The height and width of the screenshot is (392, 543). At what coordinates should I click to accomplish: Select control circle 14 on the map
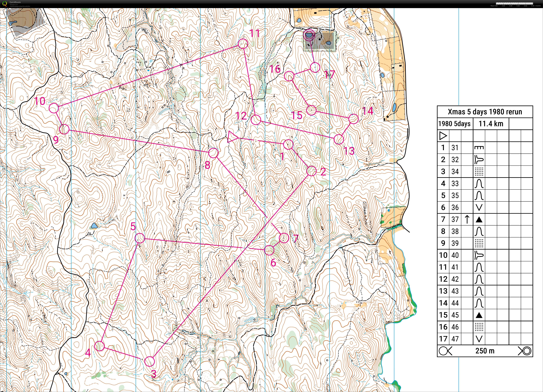pyautogui.click(x=353, y=119)
